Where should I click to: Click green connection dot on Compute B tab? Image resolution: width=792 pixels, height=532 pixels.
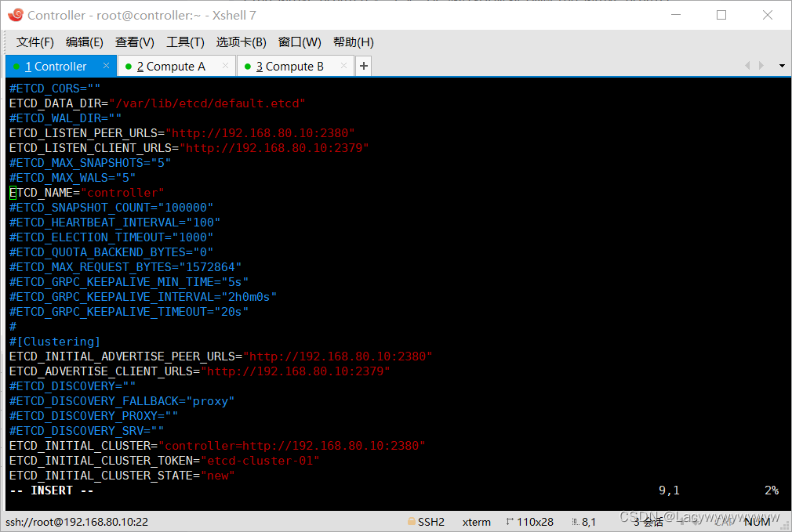point(247,66)
